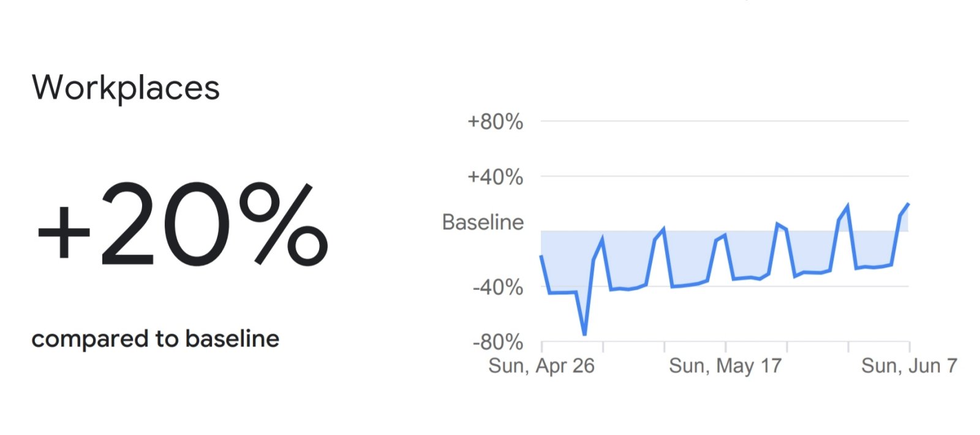Click the +80% axis label

click(495, 122)
